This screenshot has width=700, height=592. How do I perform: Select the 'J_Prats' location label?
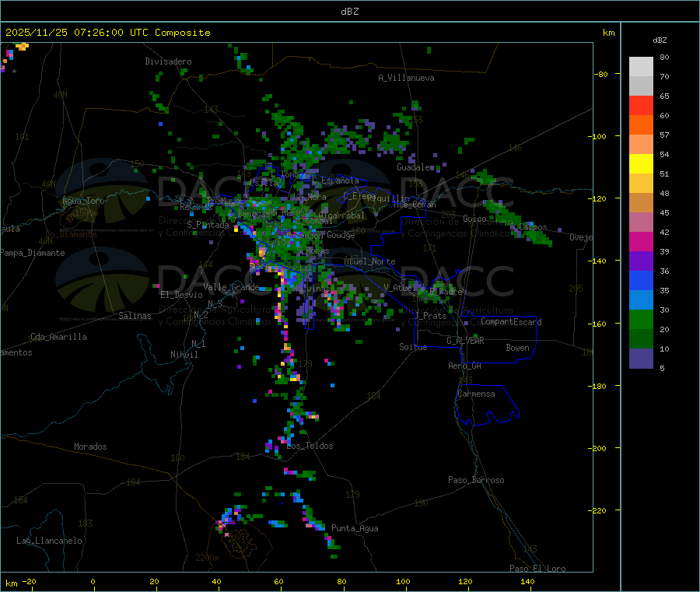click(431, 316)
